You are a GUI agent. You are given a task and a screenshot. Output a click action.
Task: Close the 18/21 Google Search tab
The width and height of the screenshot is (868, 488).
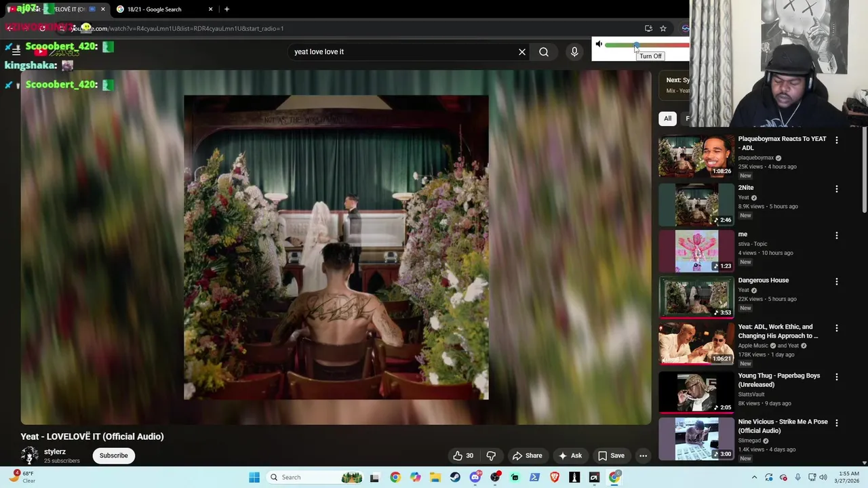click(210, 9)
